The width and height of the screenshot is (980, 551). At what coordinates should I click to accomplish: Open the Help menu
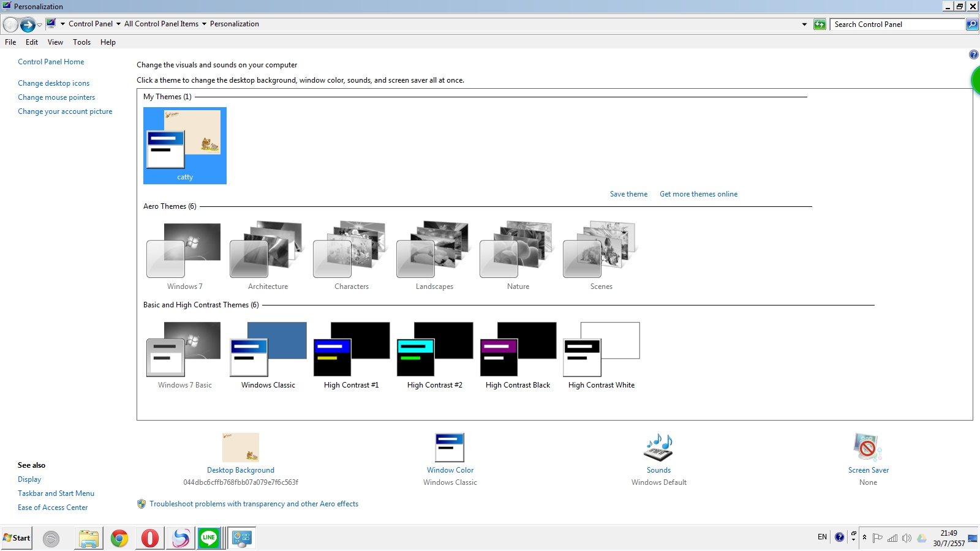tap(108, 42)
